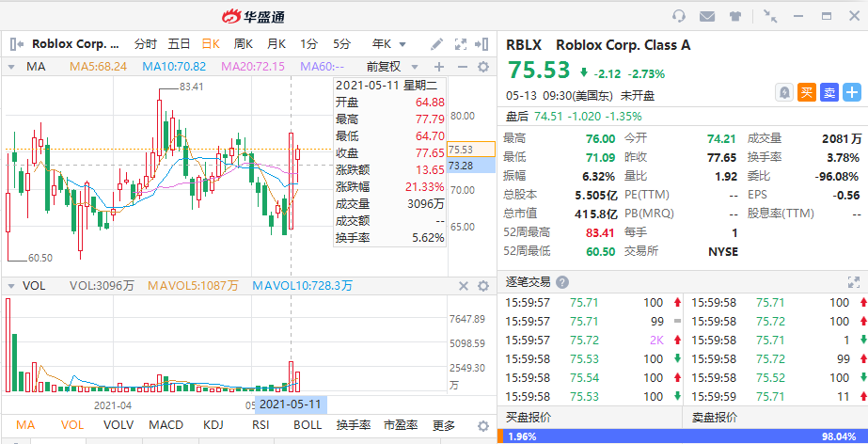Select the pencil drawing tool

(x=437, y=43)
